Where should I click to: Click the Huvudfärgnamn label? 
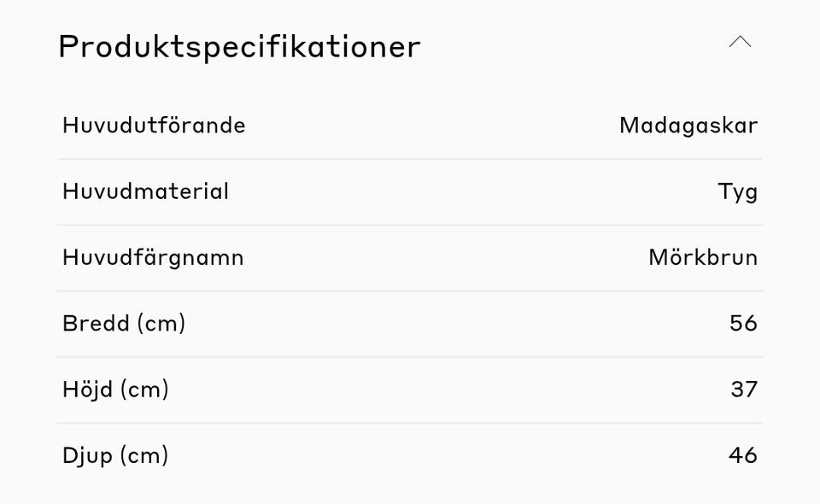pos(153,257)
